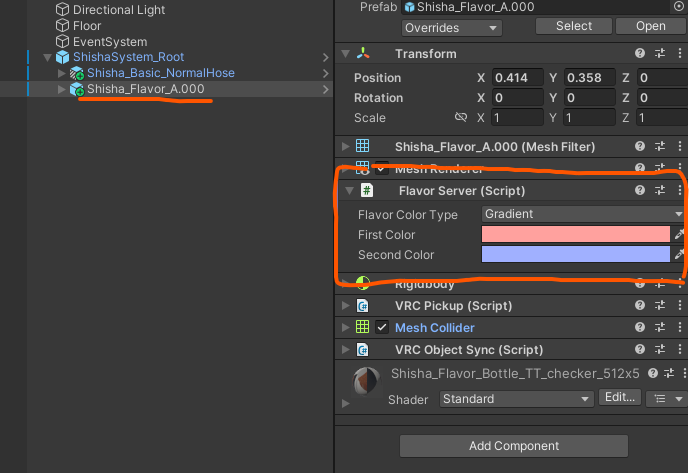This screenshot has height=473, width=690.
Task: Open Flavor Server options menu
Action: coord(680,190)
